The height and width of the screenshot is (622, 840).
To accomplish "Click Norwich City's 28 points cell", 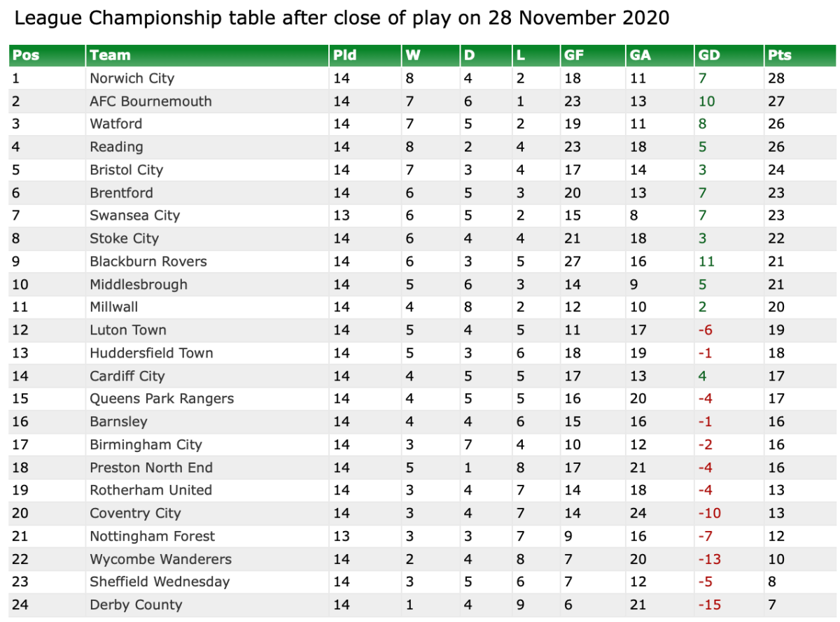I will [776, 78].
